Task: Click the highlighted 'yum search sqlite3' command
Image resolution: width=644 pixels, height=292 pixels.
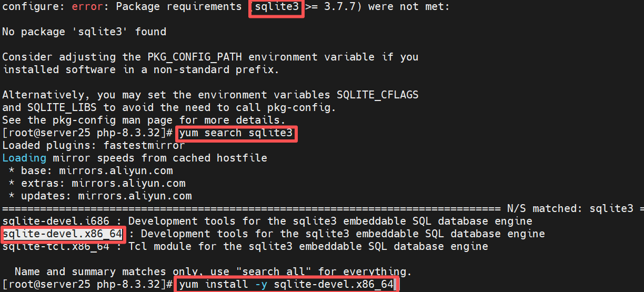Action: point(236,133)
